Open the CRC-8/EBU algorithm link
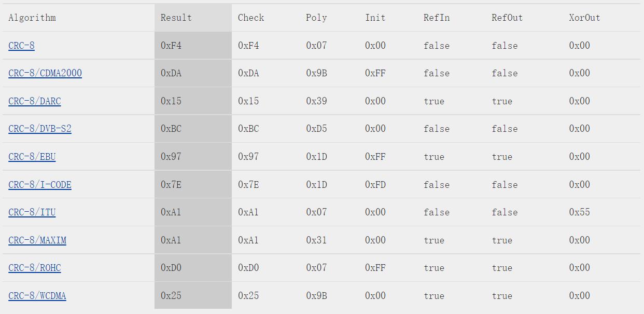Screen dimensions: 644x314 32,157
